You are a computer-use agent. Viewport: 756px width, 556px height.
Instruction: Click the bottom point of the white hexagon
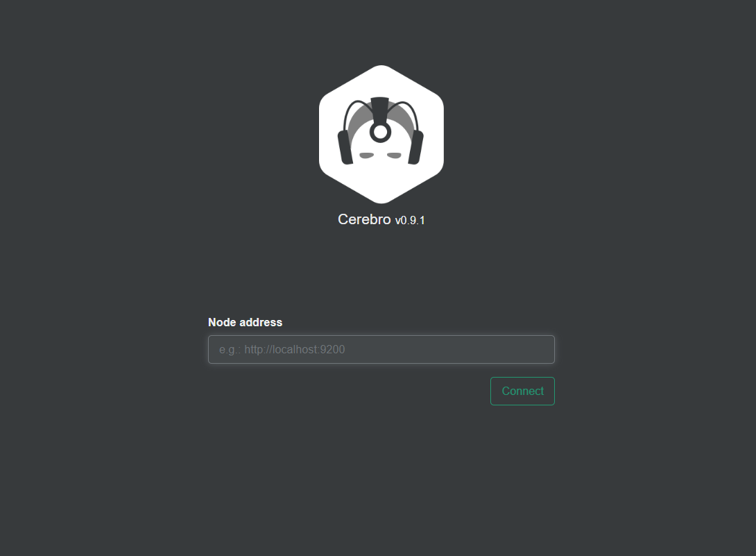tap(381, 199)
